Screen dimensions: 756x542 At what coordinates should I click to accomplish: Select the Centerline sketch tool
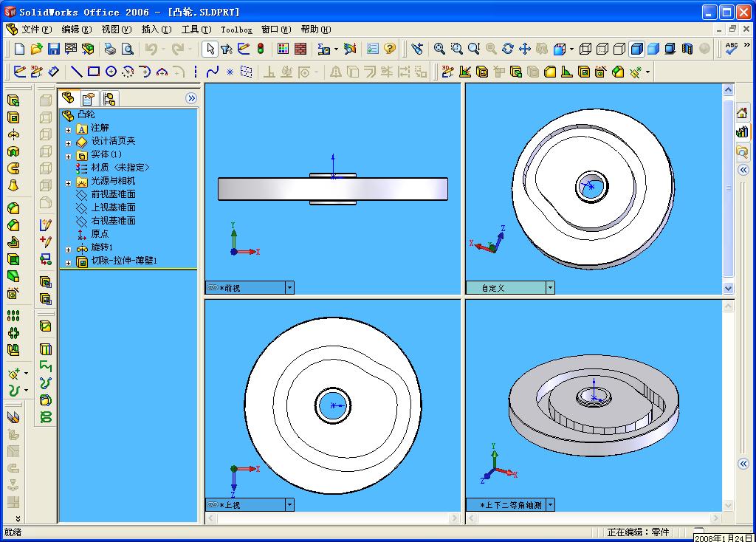[195, 72]
